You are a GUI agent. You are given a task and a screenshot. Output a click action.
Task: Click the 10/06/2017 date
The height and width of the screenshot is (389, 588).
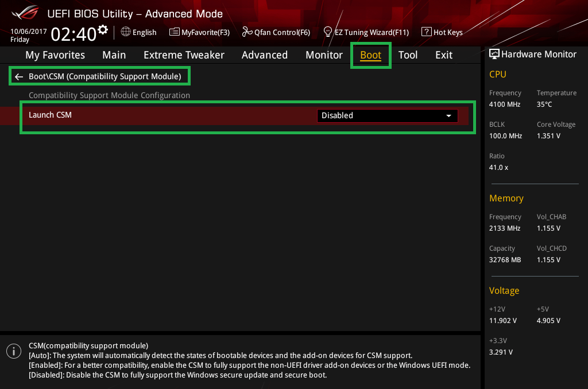(29, 32)
